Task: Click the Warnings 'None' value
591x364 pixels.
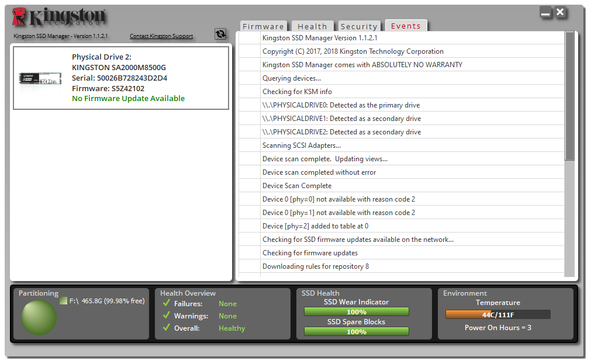Action: tap(227, 316)
